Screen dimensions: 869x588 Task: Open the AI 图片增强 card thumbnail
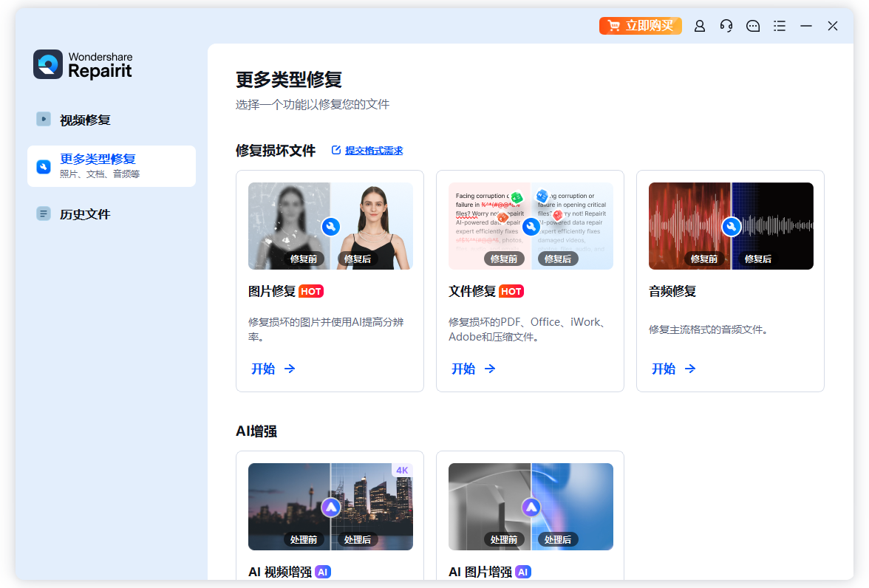click(x=531, y=507)
